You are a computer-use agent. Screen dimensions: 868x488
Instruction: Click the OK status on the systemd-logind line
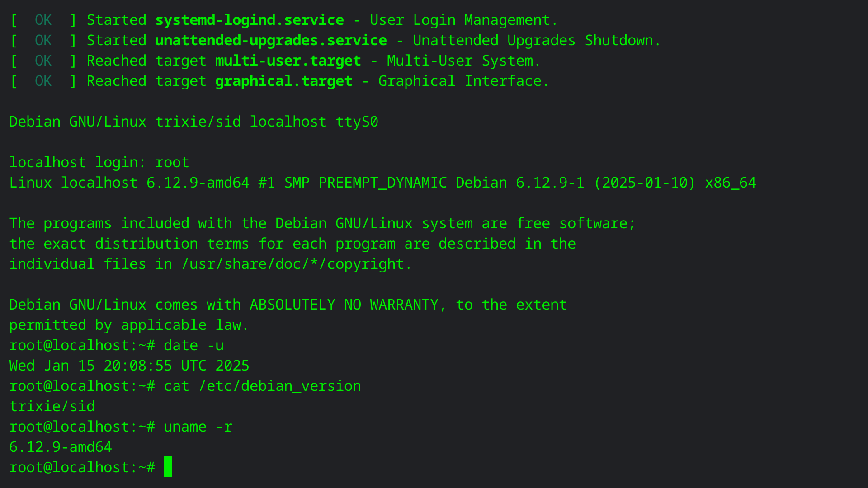tap(43, 20)
